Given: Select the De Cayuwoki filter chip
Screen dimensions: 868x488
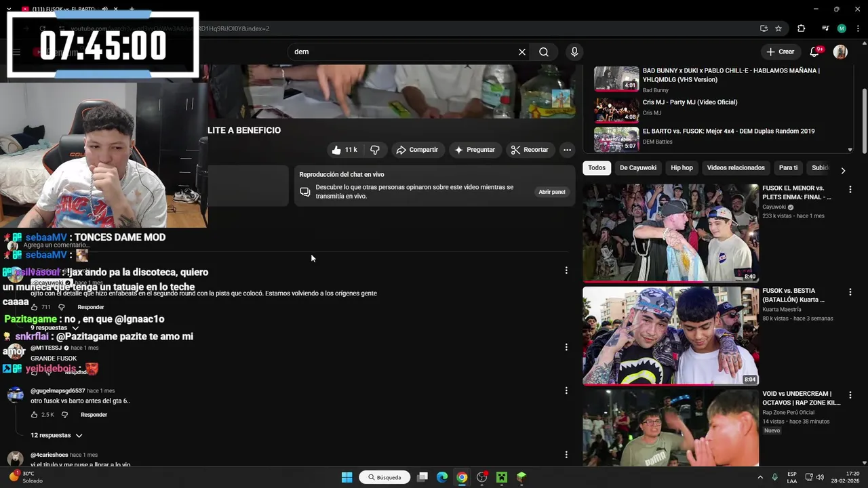Looking at the screenshot, I should pyautogui.click(x=638, y=167).
